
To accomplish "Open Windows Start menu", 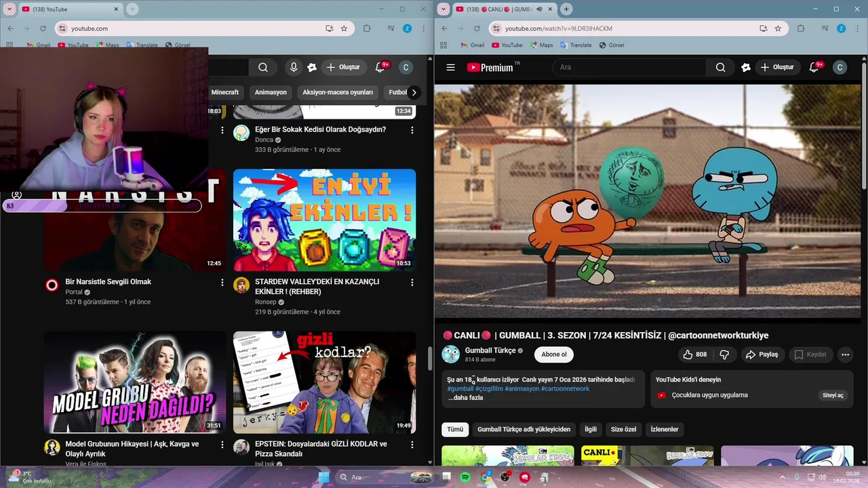I will coord(323,477).
